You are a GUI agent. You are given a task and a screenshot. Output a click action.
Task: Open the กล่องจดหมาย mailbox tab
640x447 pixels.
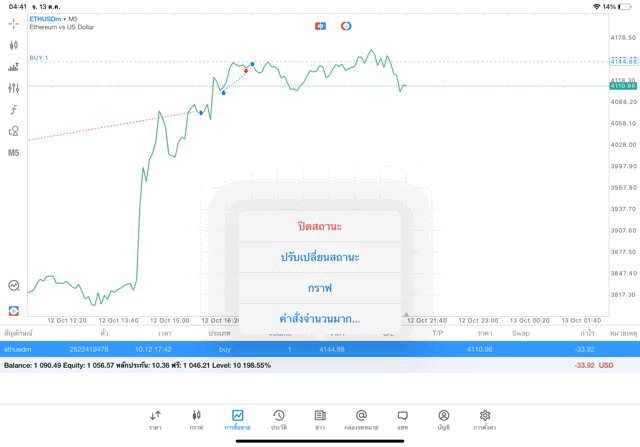pos(361,419)
